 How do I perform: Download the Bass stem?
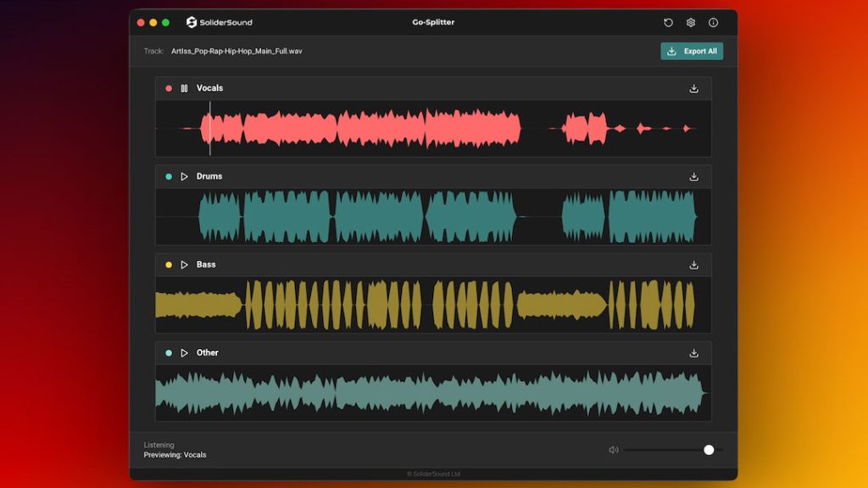pos(693,264)
